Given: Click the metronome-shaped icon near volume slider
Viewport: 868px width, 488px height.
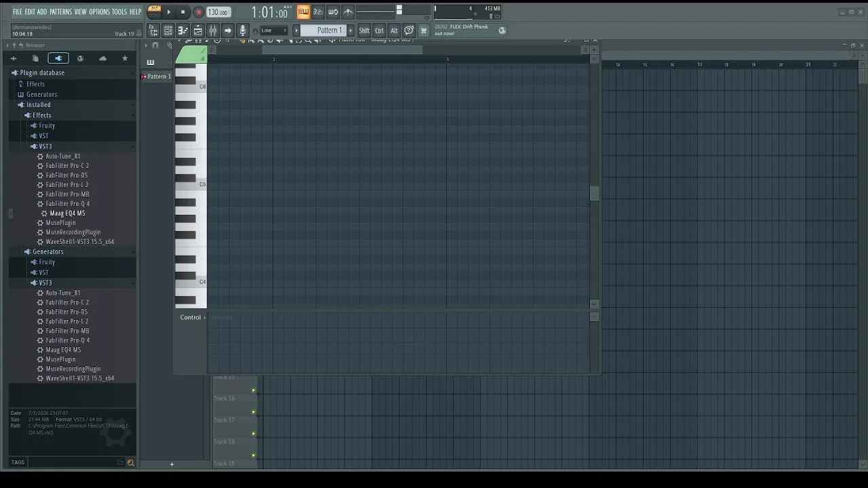Looking at the screenshot, I should (348, 12).
